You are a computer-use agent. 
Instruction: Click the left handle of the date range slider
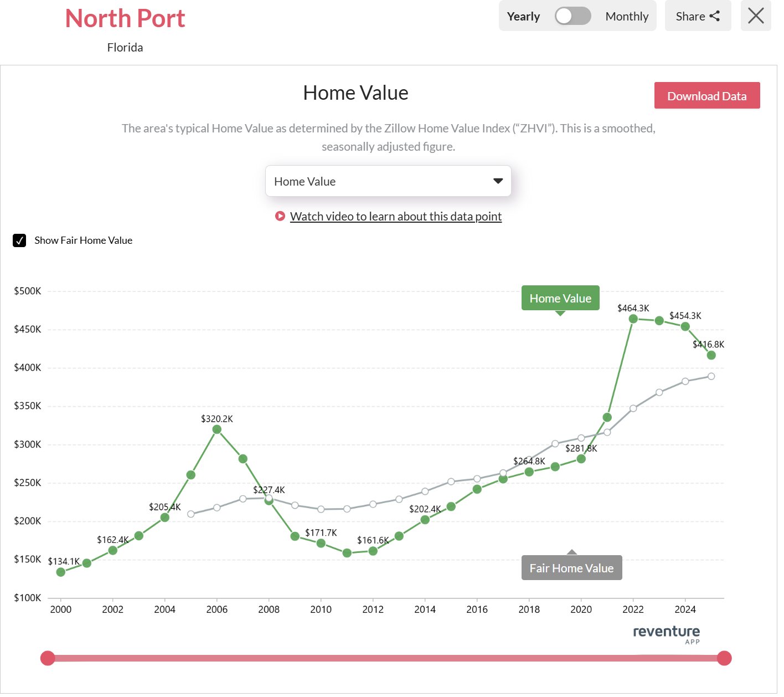pyautogui.click(x=48, y=658)
